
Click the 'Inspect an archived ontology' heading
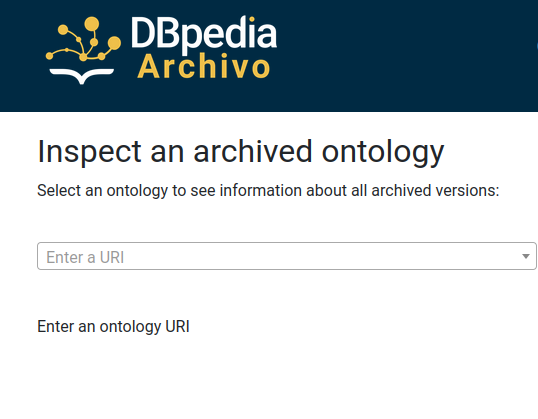click(241, 152)
